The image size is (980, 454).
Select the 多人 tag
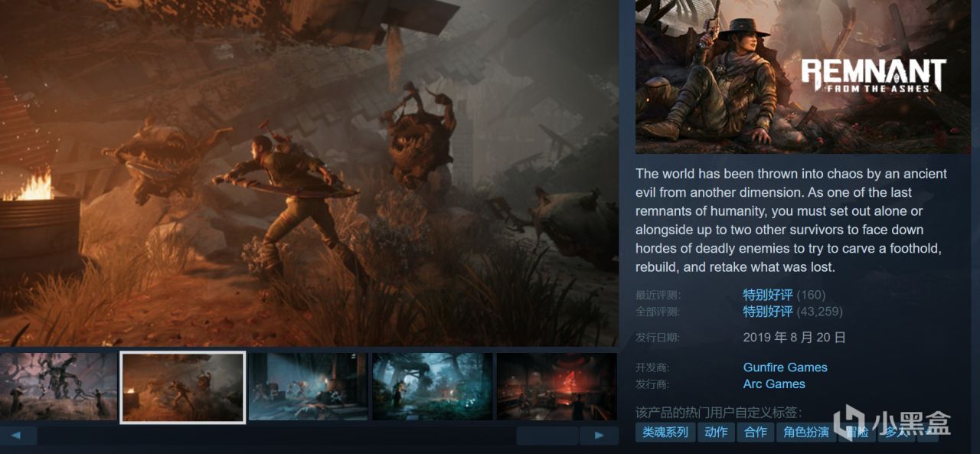click(896, 433)
